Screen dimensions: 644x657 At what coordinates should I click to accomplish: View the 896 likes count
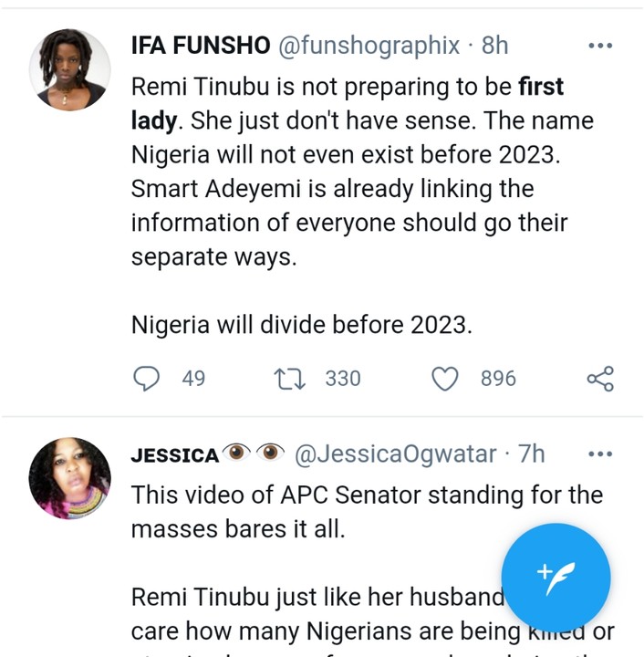click(498, 378)
